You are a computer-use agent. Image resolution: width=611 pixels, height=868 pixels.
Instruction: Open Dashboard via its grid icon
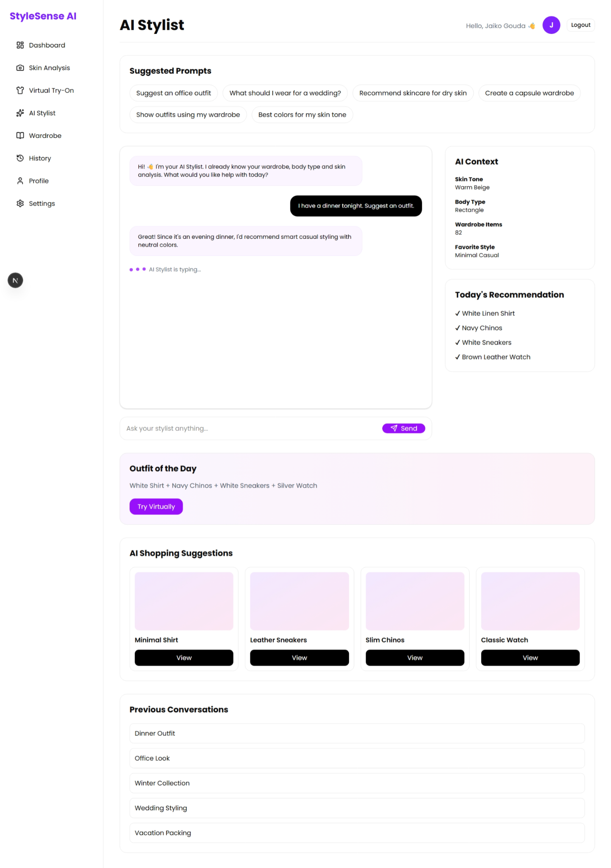pyautogui.click(x=20, y=45)
